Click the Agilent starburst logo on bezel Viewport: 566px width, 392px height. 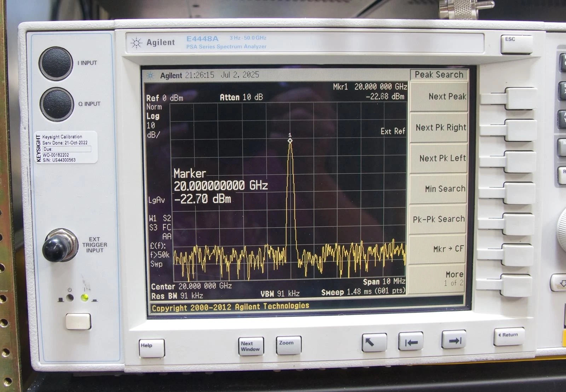pos(137,43)
